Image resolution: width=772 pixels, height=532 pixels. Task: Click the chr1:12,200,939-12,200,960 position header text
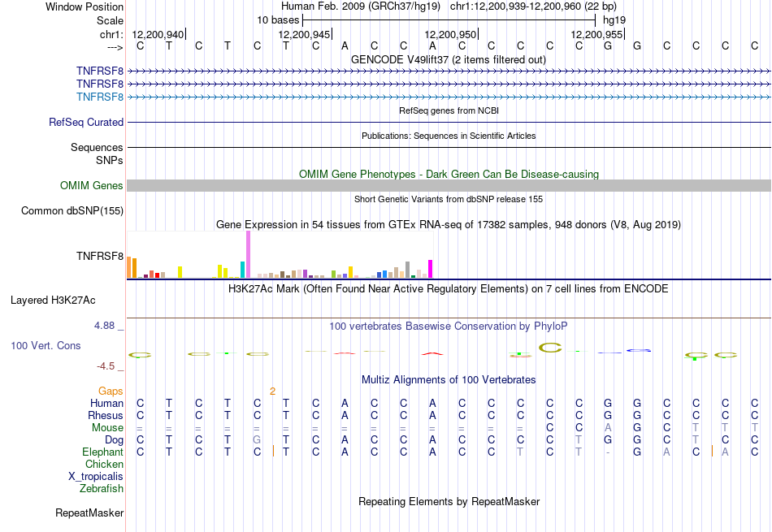coord(533,6)
